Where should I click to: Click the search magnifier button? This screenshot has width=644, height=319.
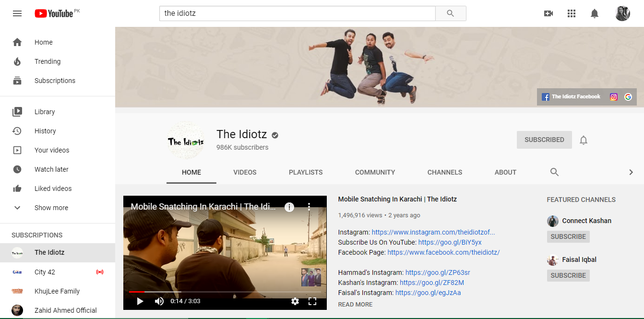451,13
